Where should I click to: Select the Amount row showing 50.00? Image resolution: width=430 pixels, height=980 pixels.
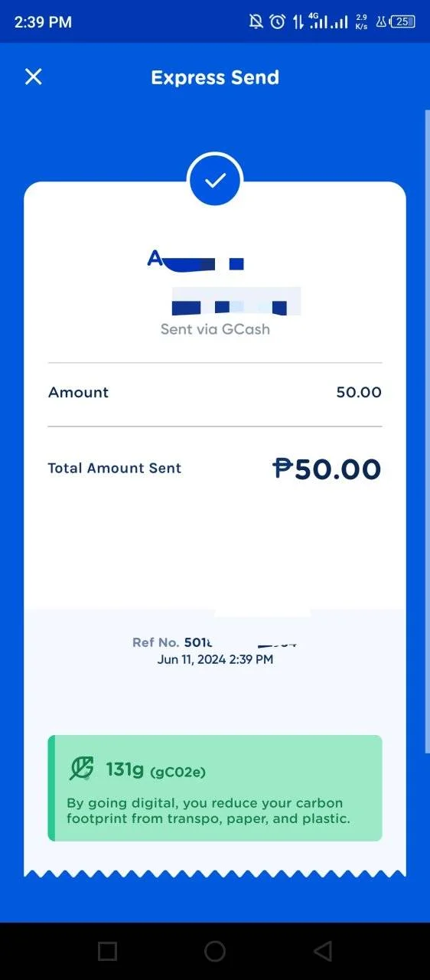215,393
